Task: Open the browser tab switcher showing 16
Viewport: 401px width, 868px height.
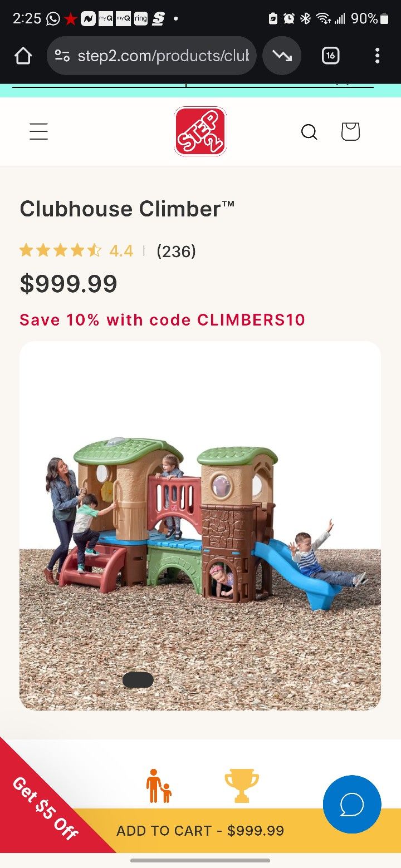Action: click(x=330, y=56)
